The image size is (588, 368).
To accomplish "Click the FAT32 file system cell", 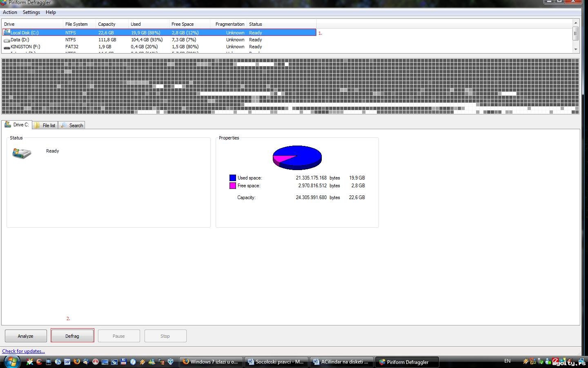I will pyautogui.click(x=72, y=47).
